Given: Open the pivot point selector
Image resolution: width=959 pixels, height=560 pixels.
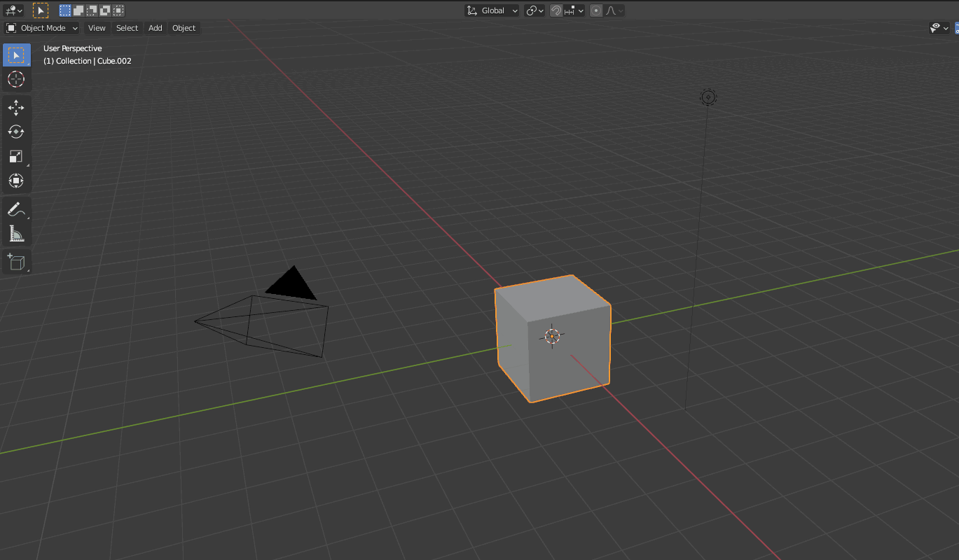Looking at the screenshot, I should pyautogui.click(x=534, y=10).
